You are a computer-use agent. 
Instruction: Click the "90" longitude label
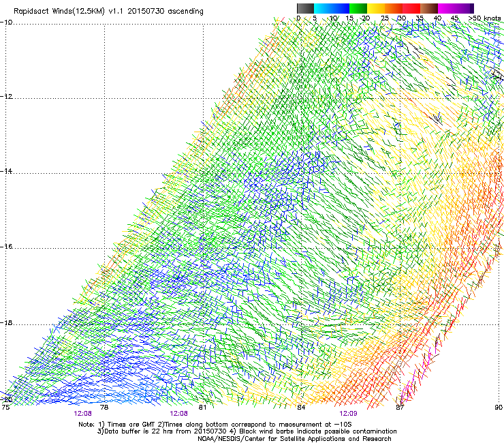499,408
